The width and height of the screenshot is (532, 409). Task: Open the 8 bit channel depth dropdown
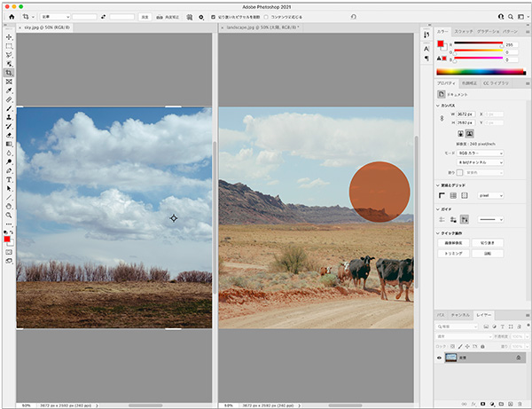pos(480,162)
